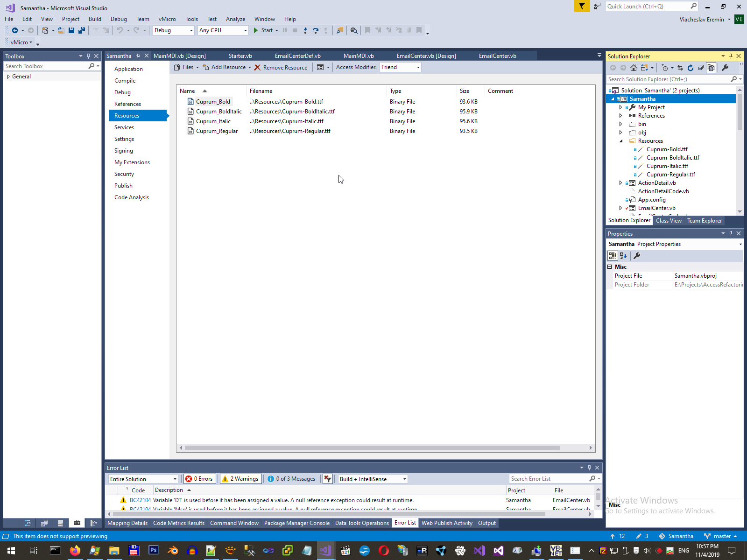Select the Compile page in project properties
747x560 pixels.
[x=125, y=81]
